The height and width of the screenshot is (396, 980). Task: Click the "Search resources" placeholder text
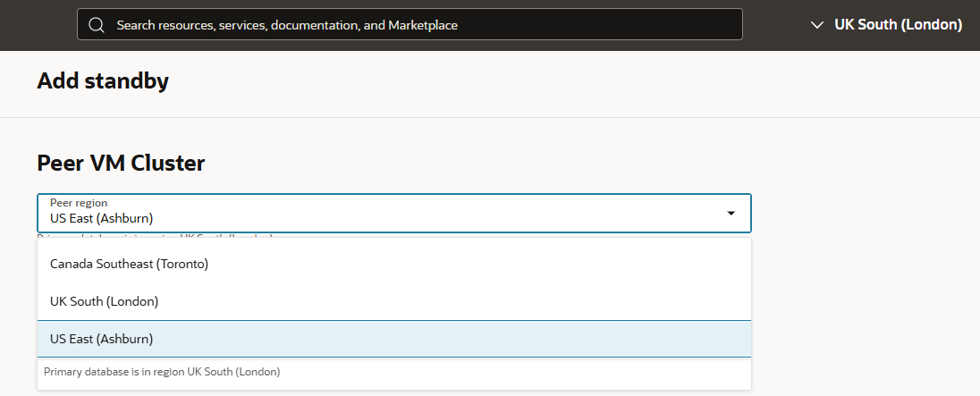(286, 25)
